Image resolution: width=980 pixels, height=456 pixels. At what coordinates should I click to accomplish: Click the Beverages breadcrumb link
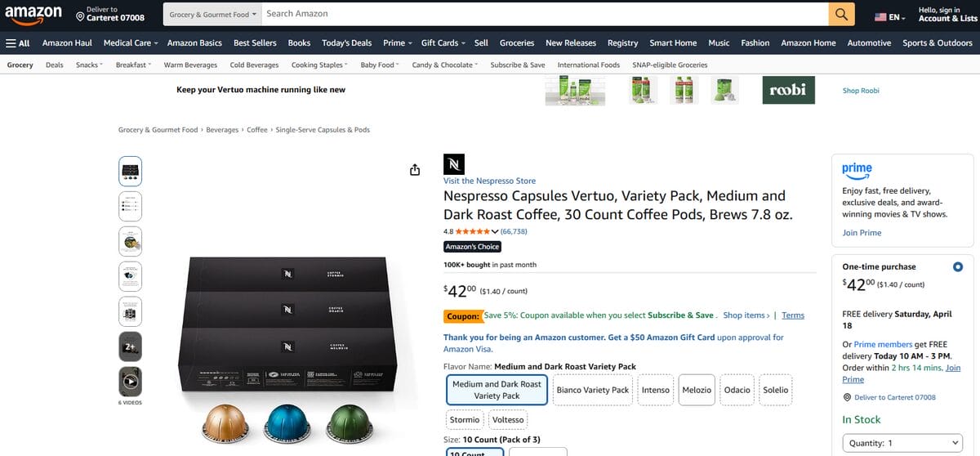(x=222, y=129)
